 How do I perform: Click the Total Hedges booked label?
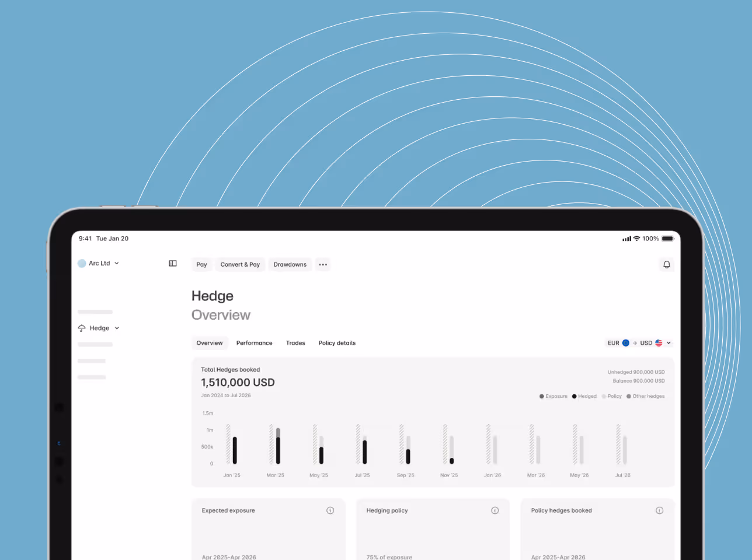point(231,370)
